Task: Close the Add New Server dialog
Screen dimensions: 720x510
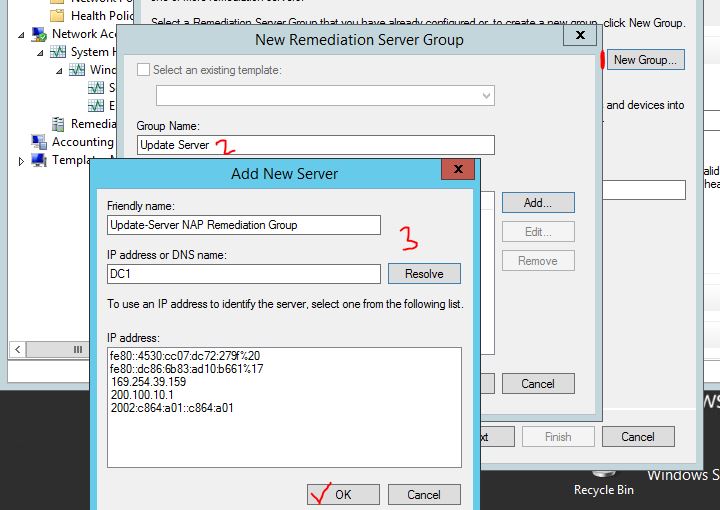Action: [x=458, y=169]
